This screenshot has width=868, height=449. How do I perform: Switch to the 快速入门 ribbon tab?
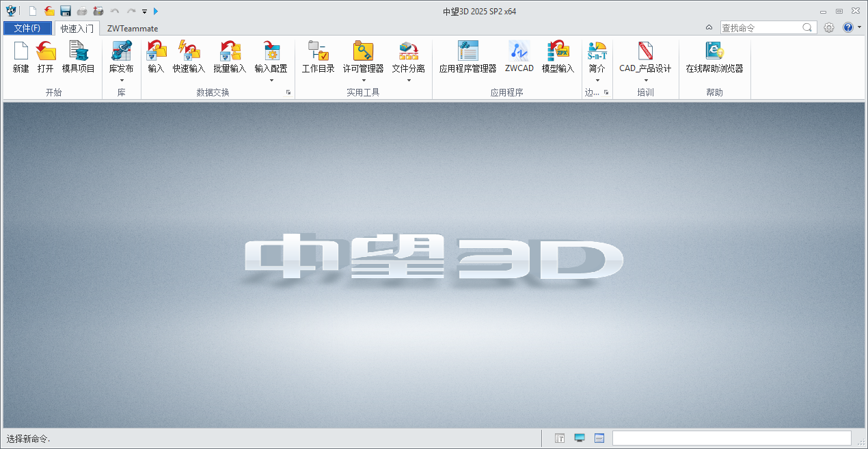(x=77, y=29)
